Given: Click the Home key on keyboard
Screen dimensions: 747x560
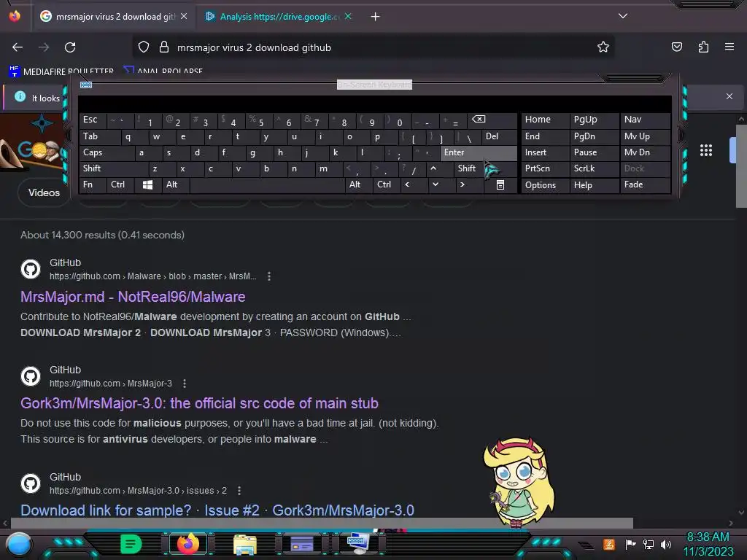Looking at the screenshot, I should (545, 120).
